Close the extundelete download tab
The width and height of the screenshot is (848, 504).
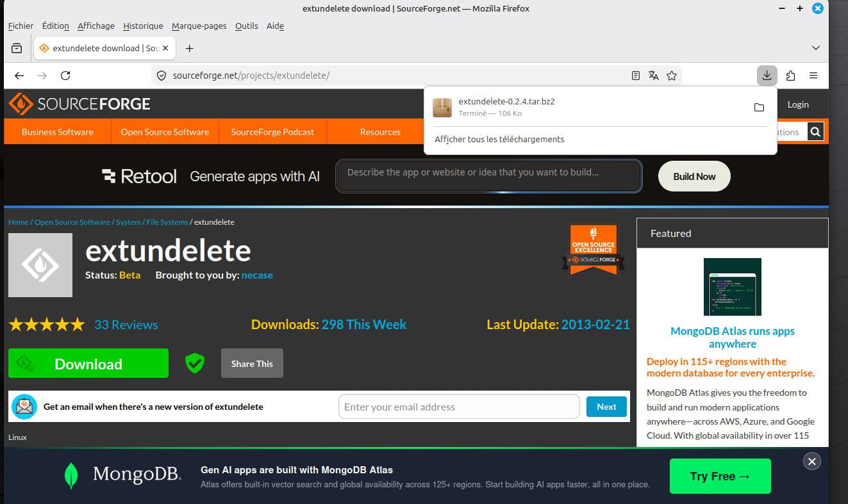(165, 48)
